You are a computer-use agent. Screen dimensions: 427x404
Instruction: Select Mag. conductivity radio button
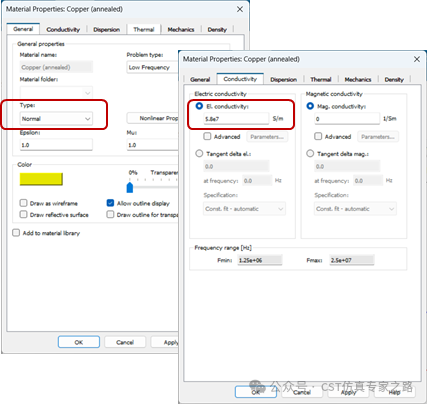click(x=310, y=106)
